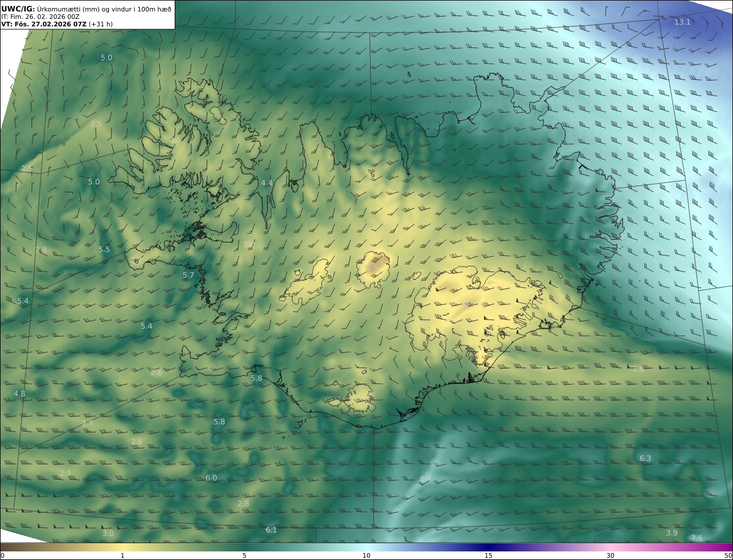Click the 6.3 value label on the map
The width and height of the screenshot is (733, 560).
645,459
